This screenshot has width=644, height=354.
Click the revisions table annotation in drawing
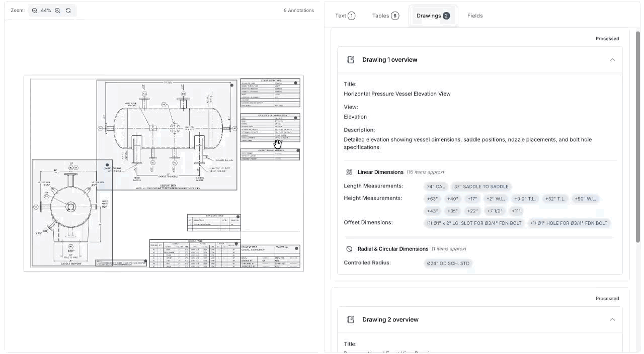[214, 223]
